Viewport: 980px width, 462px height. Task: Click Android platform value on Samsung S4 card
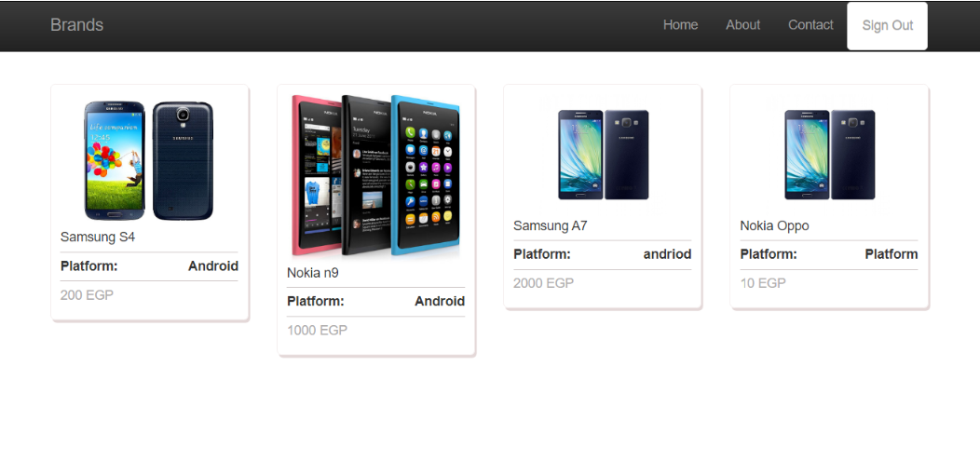[x=213, y=266]
